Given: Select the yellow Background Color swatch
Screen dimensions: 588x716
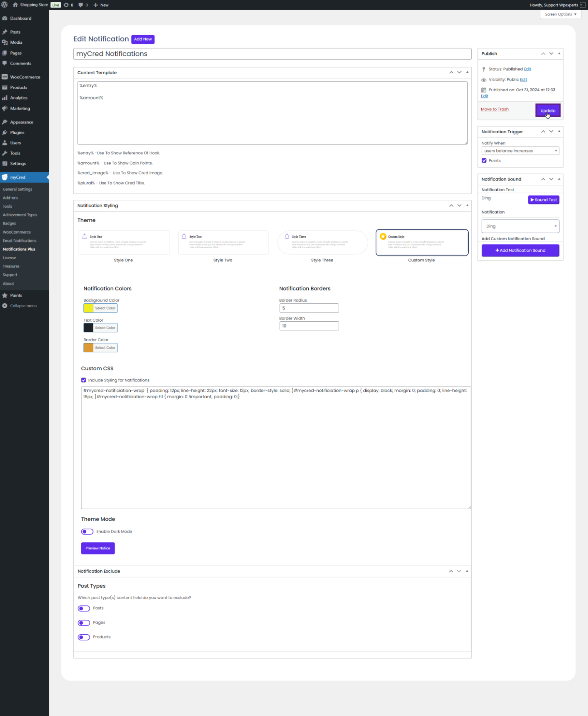Looking at the screenshot, I should [88, 308].
